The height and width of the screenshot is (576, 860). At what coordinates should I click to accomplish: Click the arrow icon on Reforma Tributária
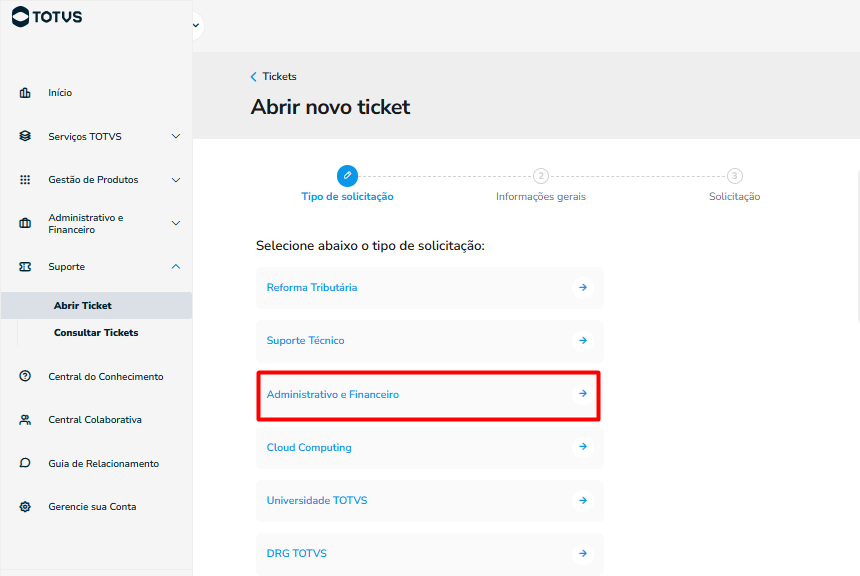click(x=583, y=287)
